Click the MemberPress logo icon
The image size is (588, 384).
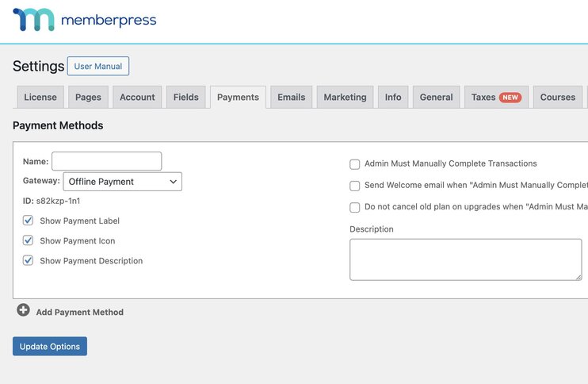pos(33,20)
